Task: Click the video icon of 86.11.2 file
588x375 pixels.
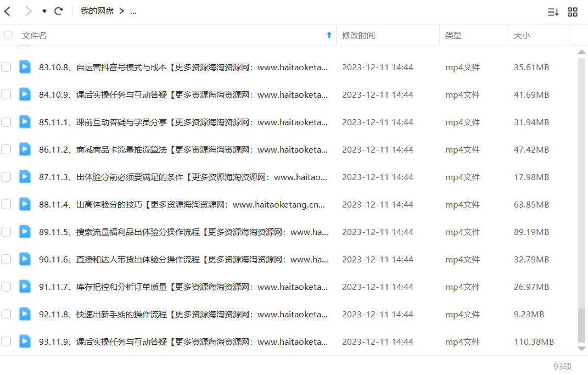Action: (25, 149)
